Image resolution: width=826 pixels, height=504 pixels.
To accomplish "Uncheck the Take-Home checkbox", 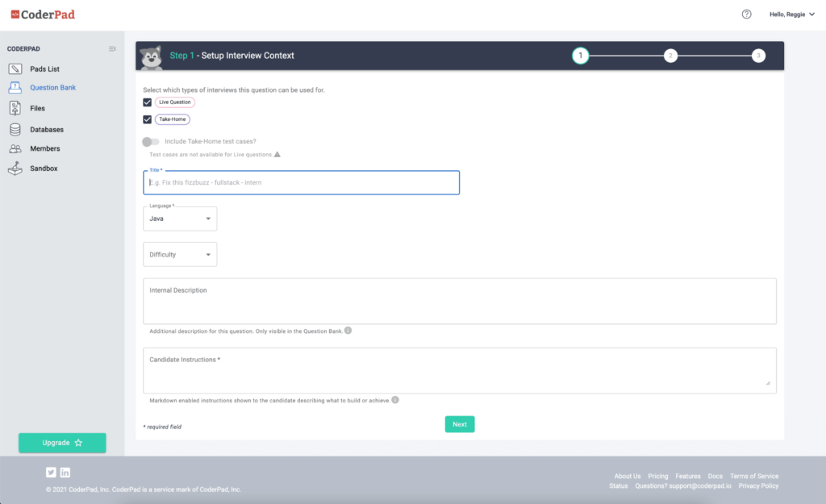I will coord(148,119).
